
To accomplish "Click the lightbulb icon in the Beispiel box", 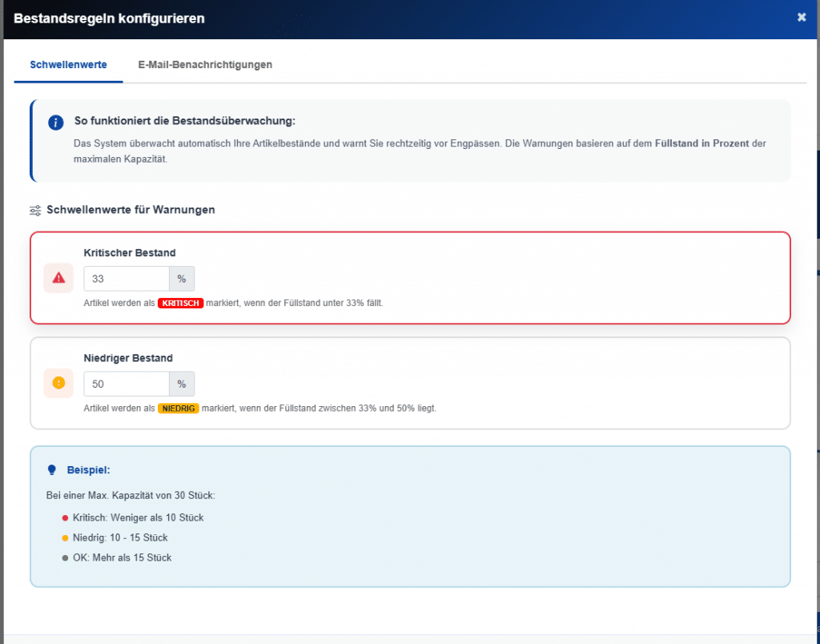I will coord(54,470).
